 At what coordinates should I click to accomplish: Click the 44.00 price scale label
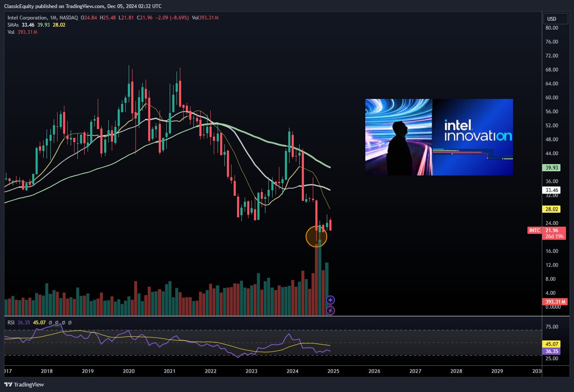tap(552, 154)
